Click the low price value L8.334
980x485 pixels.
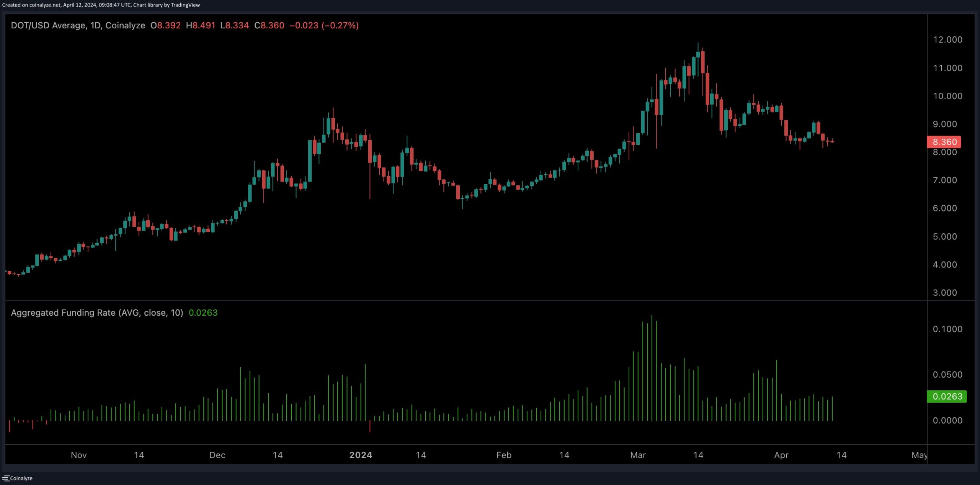235,25
